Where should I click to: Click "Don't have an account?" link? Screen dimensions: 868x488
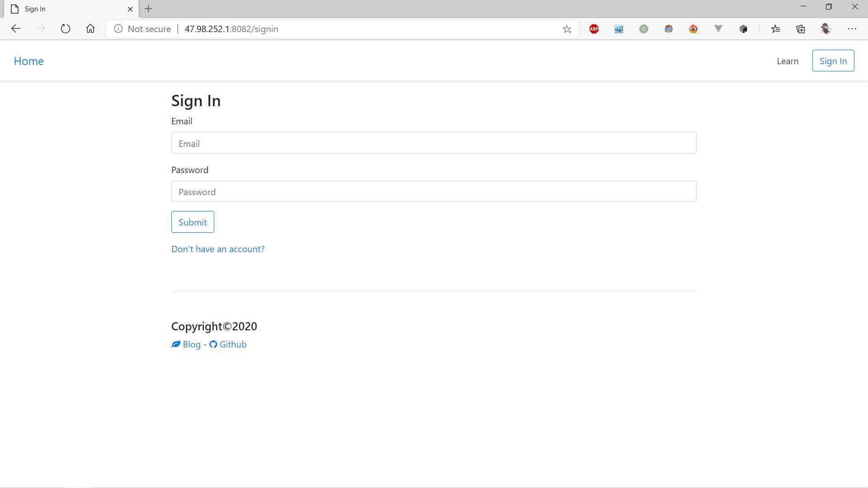218,249
